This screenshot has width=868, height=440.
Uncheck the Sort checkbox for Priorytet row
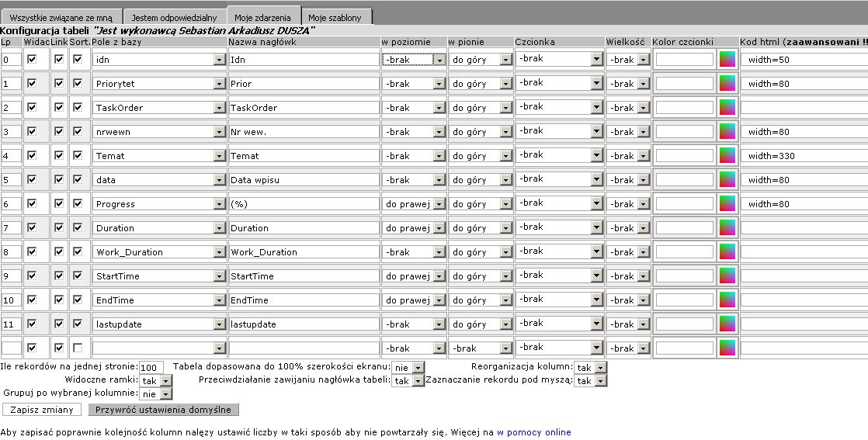click(78, 83)
